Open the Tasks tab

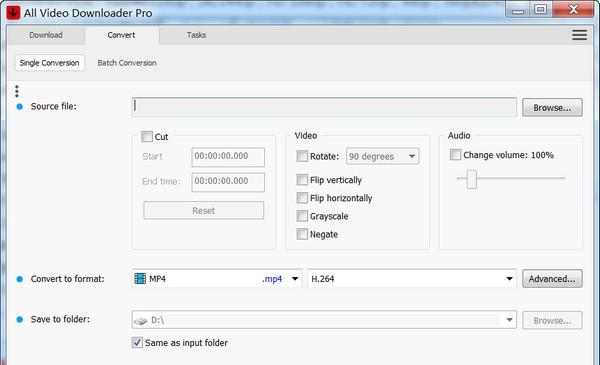pos(196,35)
